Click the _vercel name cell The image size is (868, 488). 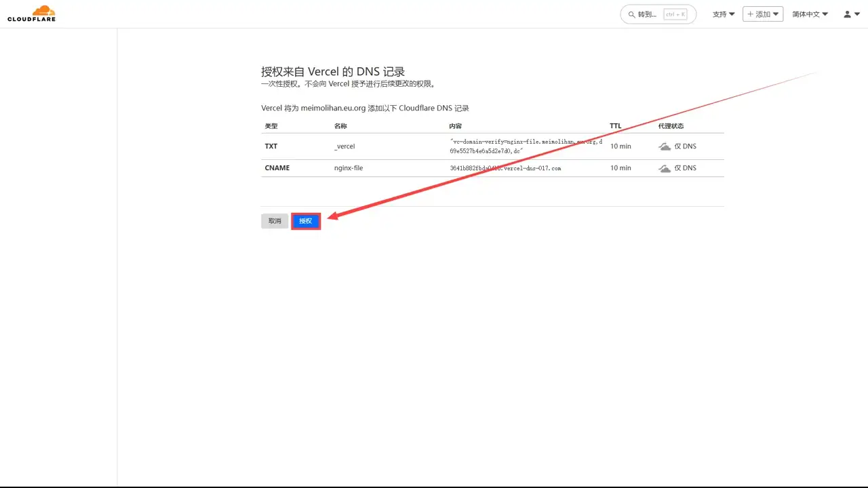pyautogui.click(x=344, y=146)
